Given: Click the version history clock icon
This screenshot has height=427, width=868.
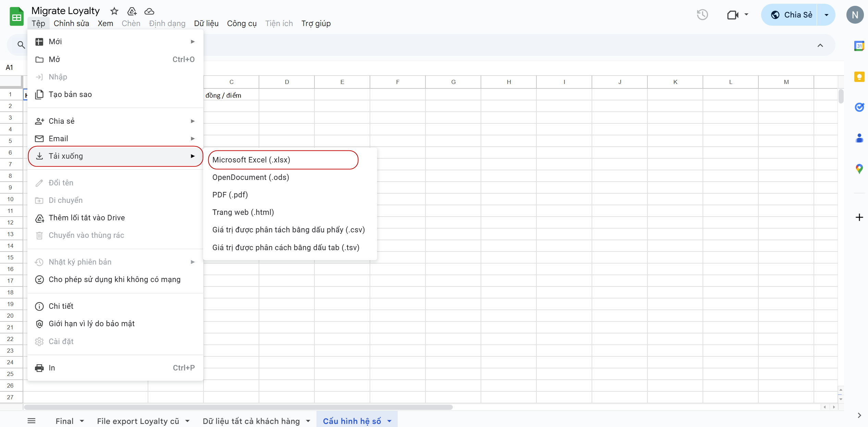Looking at the screenshot, I should coord(702,15).
